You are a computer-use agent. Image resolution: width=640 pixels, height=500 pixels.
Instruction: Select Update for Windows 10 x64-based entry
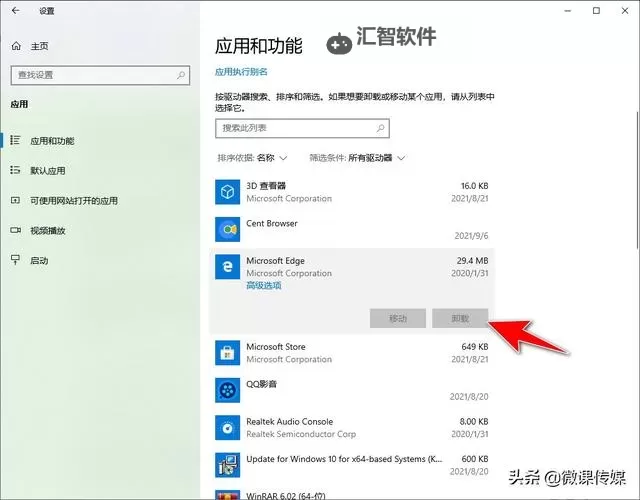tap(344, 459)
